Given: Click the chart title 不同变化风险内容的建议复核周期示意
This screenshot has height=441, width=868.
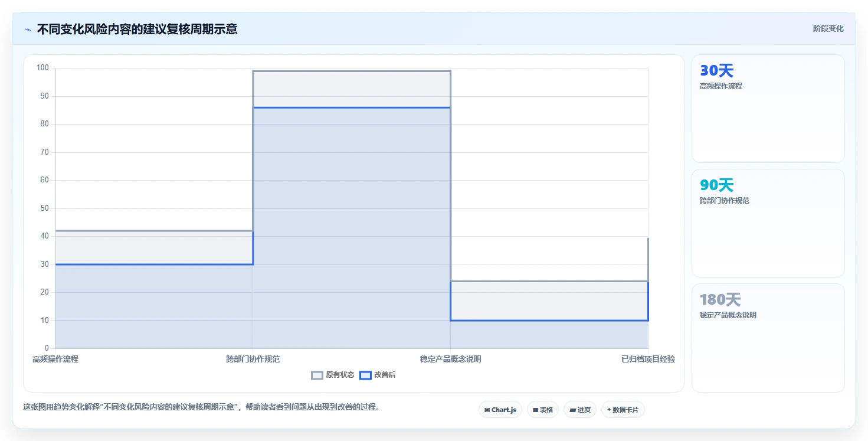Looking at the screenshot, I should tap(137, 29).
